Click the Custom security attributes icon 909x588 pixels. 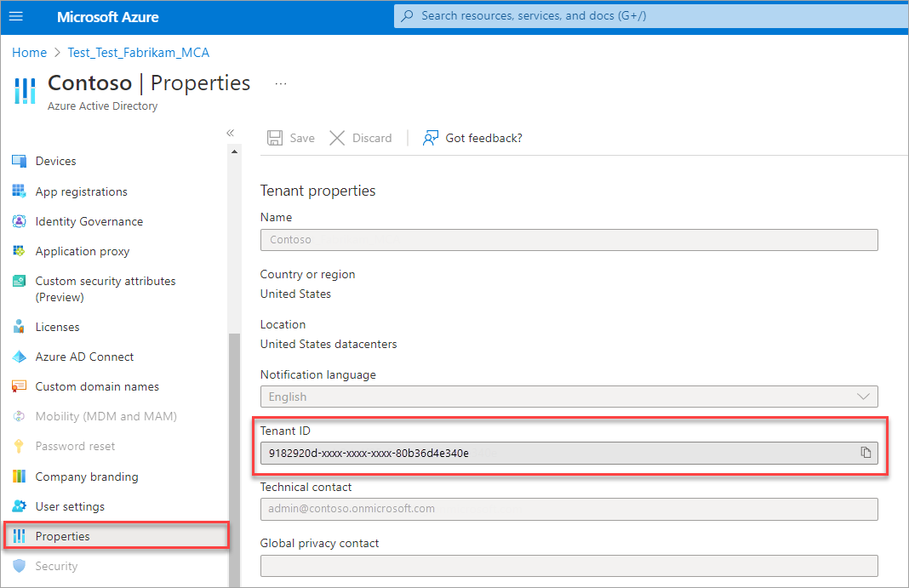[x=19, y=281]
